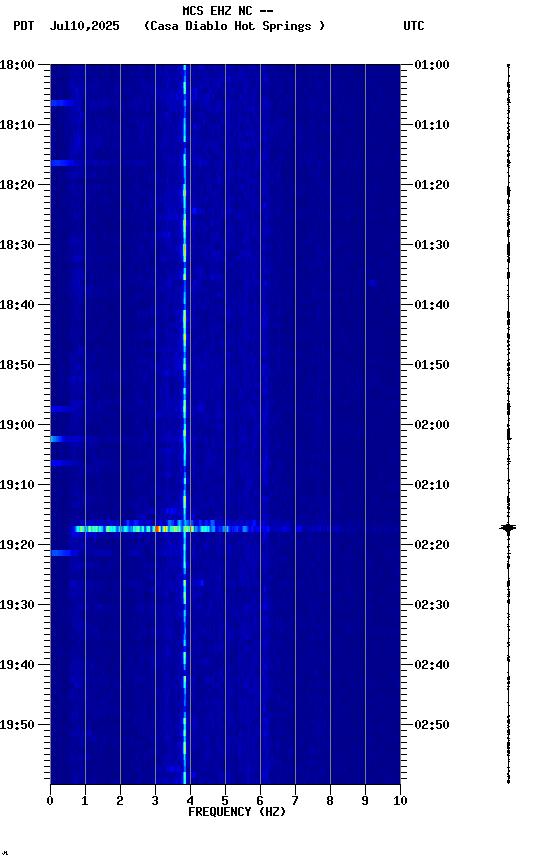Click the 18:40 PDT time label
Image resolution: width=552 pixels, height=864 pixels.
(17, 305)
